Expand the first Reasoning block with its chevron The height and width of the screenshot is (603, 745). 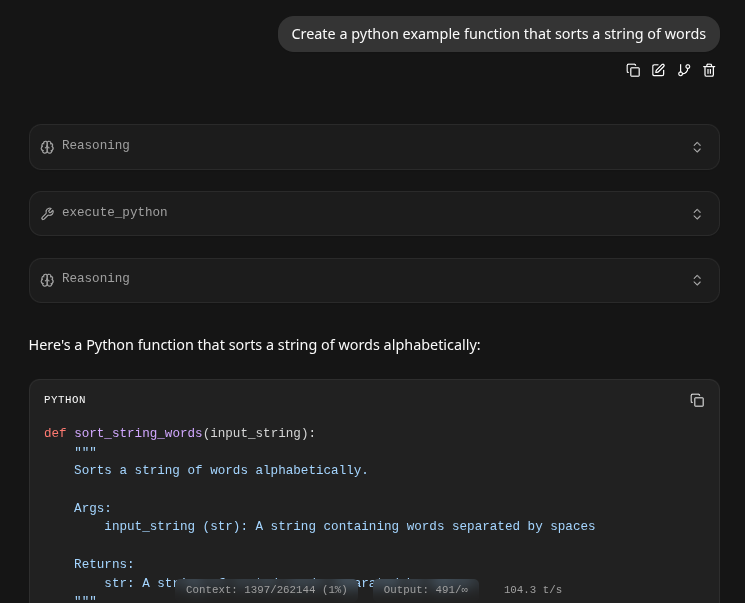click(x=697, y=147)
